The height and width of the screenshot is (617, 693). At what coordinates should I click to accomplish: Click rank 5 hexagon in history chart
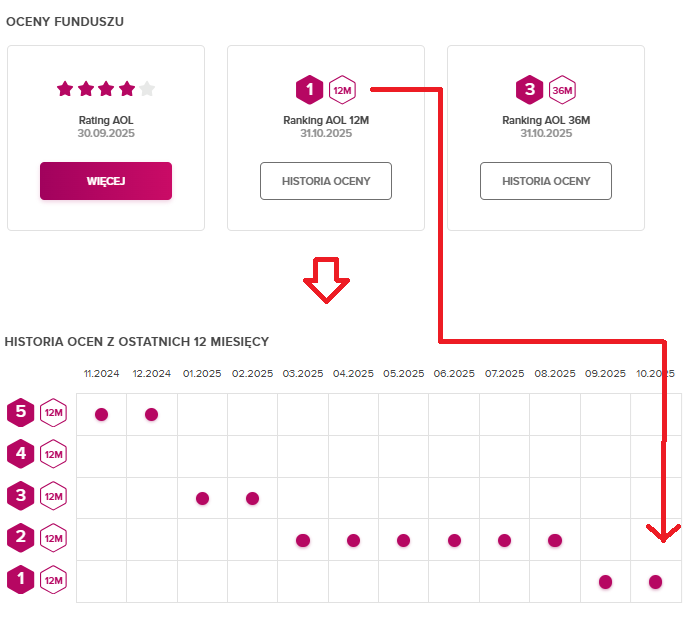click(x=21, y=412)
